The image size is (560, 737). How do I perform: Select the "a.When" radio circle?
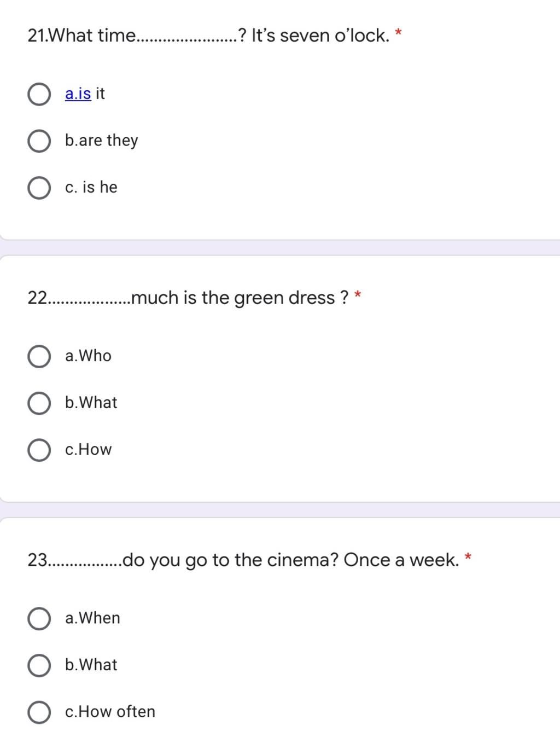(39, 618)
